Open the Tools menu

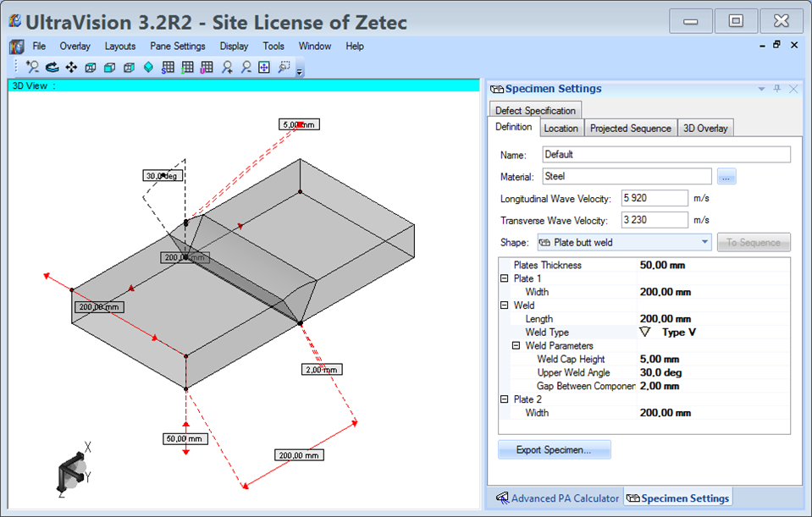click(x=273, y=47)
